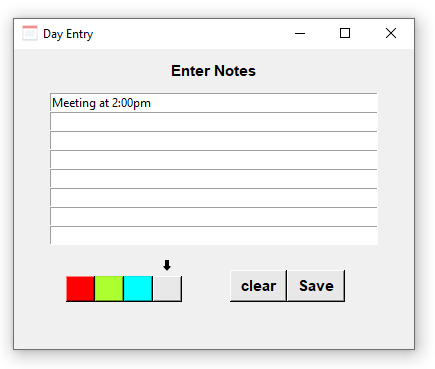Image resolution: width=435 pixels, height=369 pixels.
Task: Click the seventh note line
Action: pyautogui.click(x=214, y=217)
